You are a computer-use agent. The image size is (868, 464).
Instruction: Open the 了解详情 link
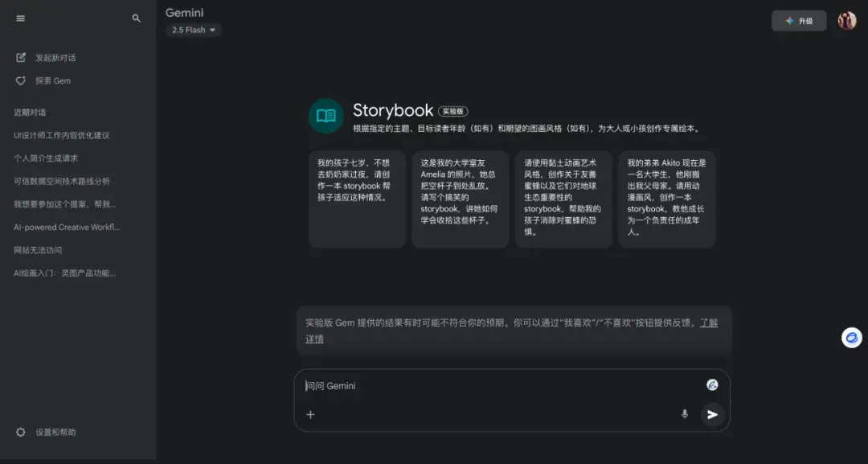pos(511,331)
